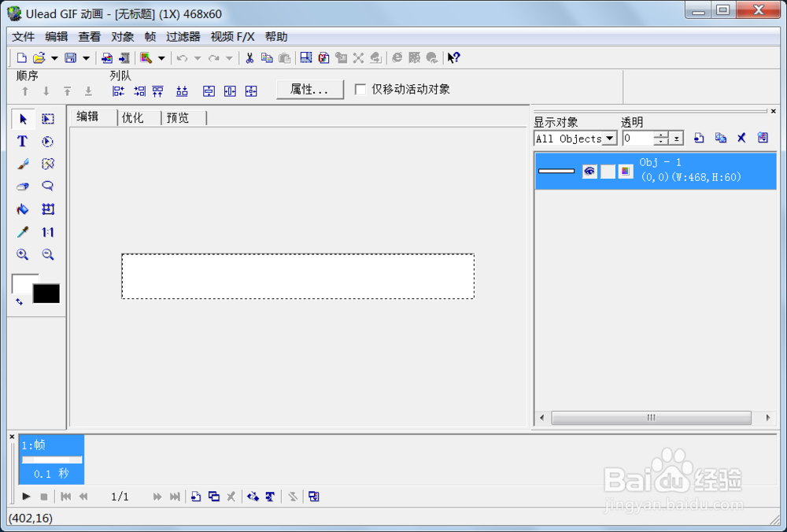Click the black background color swatch

coord(46,294)
